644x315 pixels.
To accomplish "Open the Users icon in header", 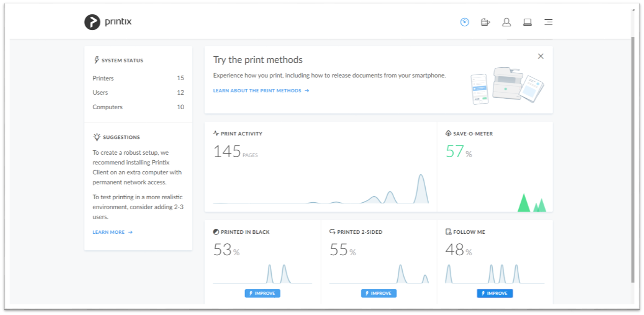I will click(506, 22).
